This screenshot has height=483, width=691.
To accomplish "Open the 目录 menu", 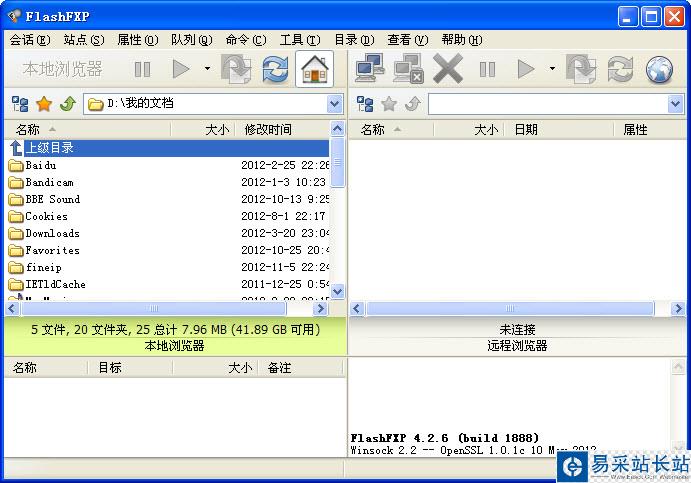I will [354, 40].
